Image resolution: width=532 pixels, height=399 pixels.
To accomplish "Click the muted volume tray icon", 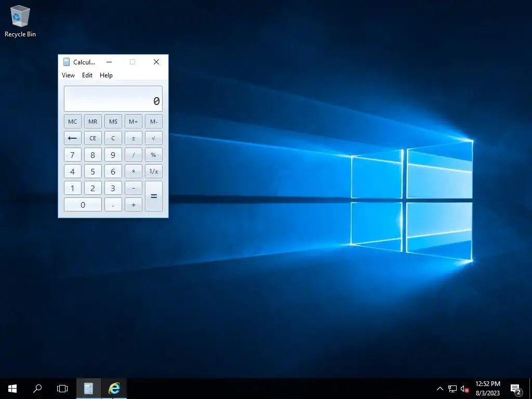I will click(x=464, y=389).
